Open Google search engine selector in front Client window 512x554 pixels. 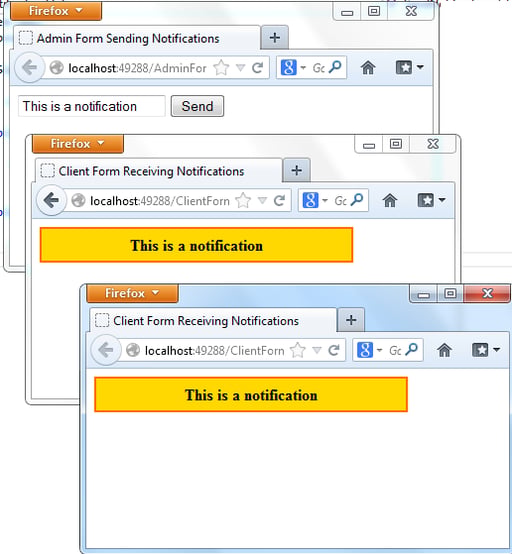[369, 350]
